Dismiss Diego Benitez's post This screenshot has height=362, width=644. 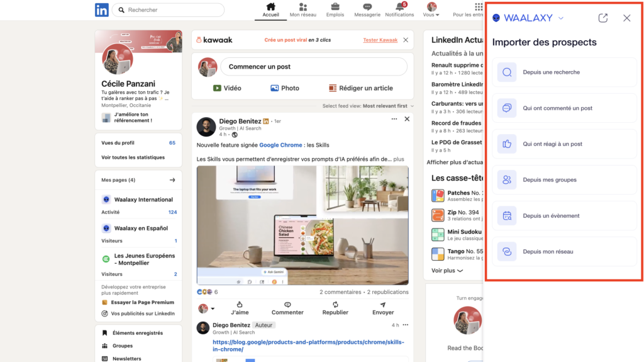click(407, 119)
